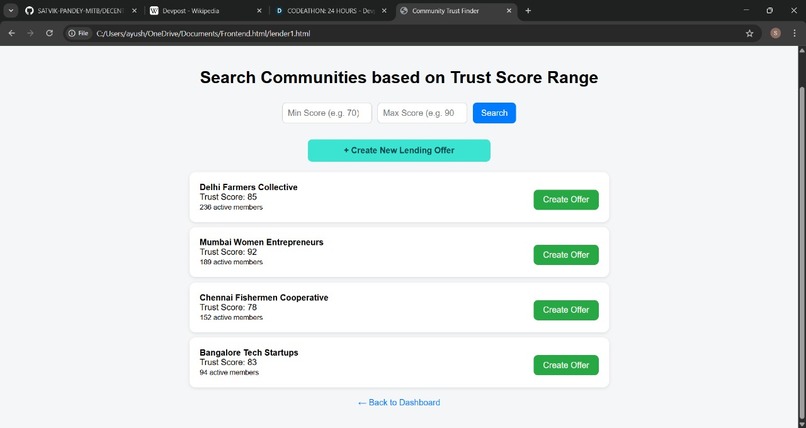Switch to the SATVIK-PANDEY GitHub tab
Screen dimensions: 806x428
coord(81,11)
